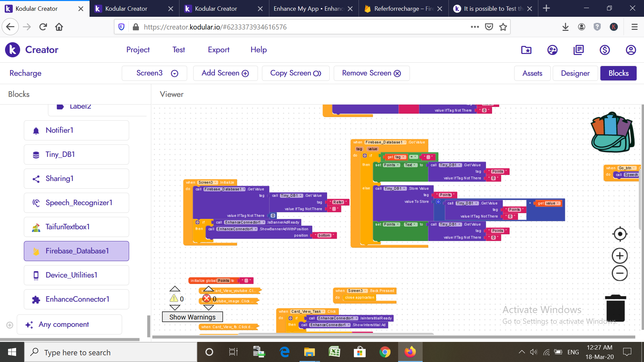
Task: Center the workspace with crosshair icon
Action: (620, 234)
